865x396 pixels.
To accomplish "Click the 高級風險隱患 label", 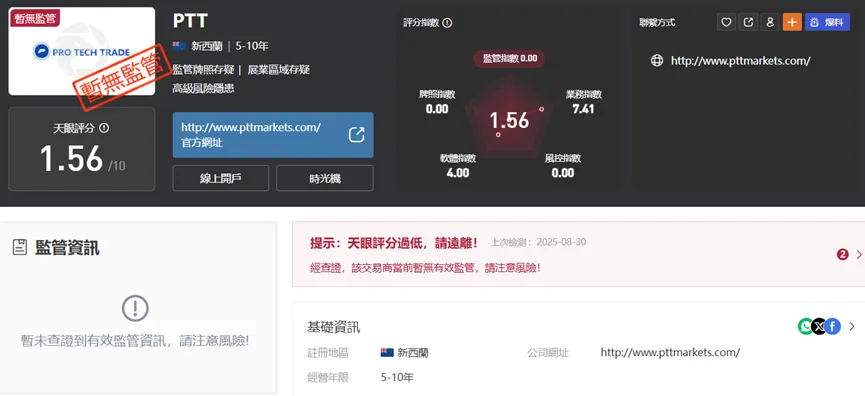I will tap(204, 88).
